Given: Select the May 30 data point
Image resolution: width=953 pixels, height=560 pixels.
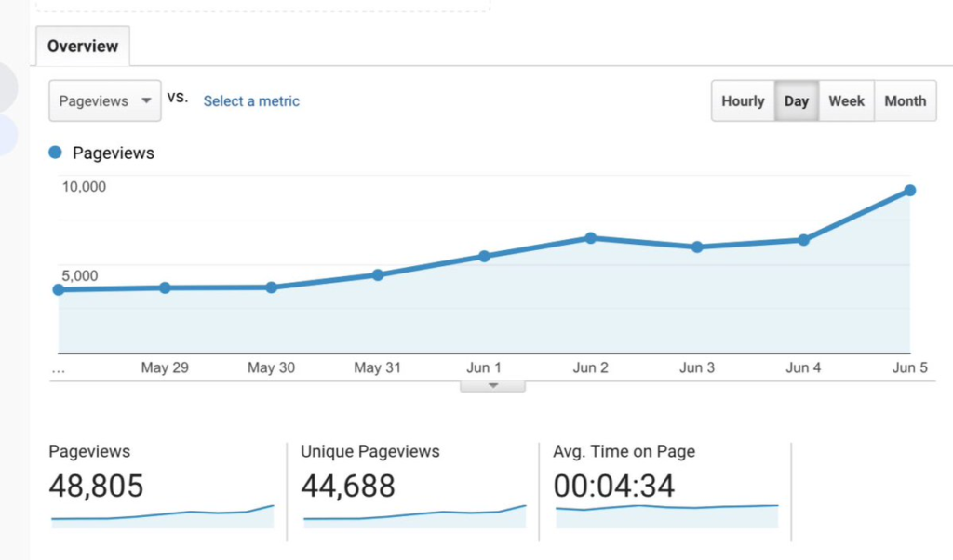Looking at the screenshot, I should point(271,287).
